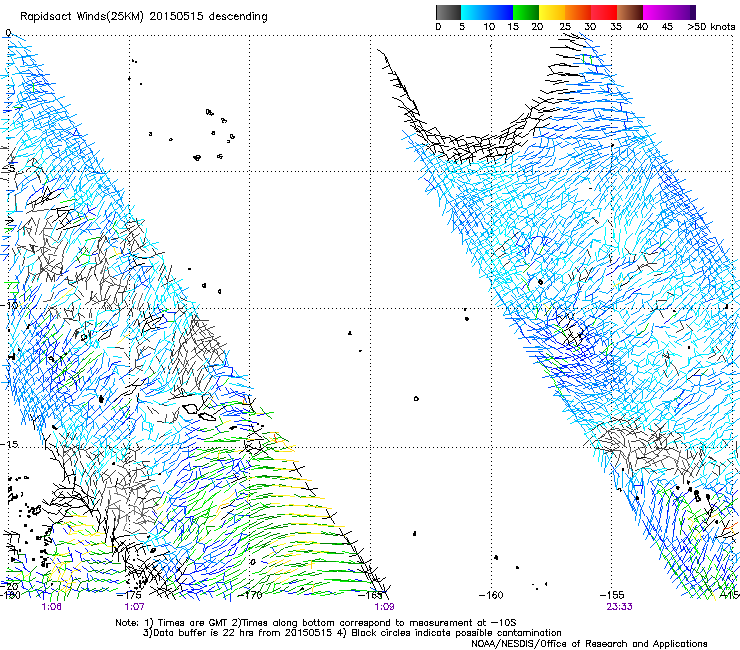Screen dimensions: 740x650
Task: Click the dark blue 10-15 knots legend swatch
Action: pyautogui.click(x=500, y=12)
